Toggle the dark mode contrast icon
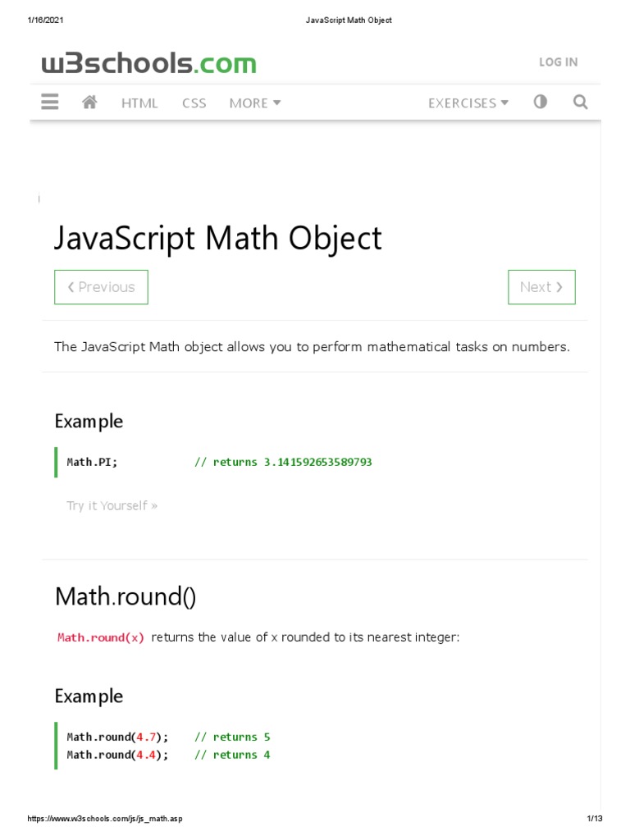The height and width of the screenshot is (840, 630). [540, 103]
